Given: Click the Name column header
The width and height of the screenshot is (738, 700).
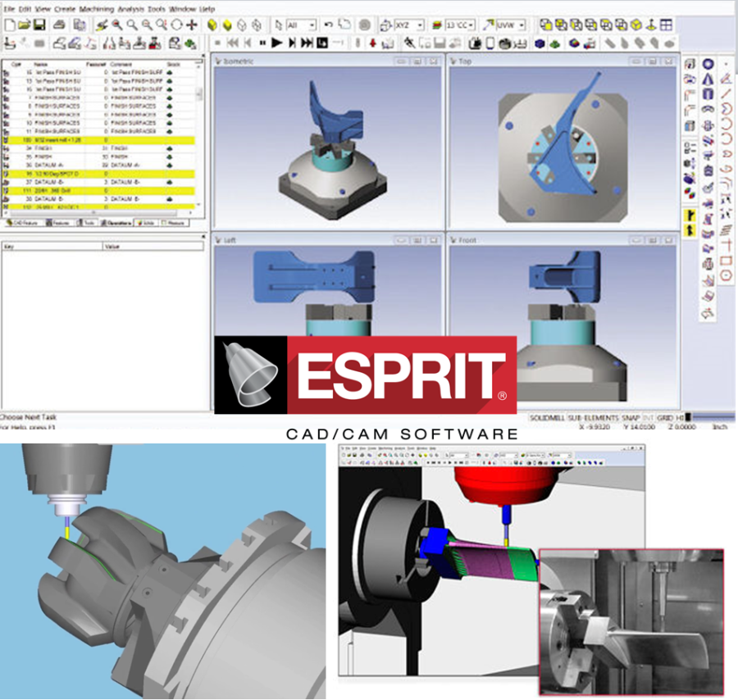Looking at the screenshot, I should point(41,63).
